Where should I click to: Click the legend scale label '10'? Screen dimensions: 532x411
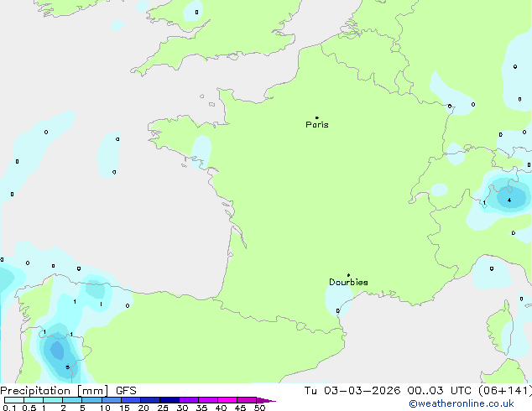(x=105, y=408)
